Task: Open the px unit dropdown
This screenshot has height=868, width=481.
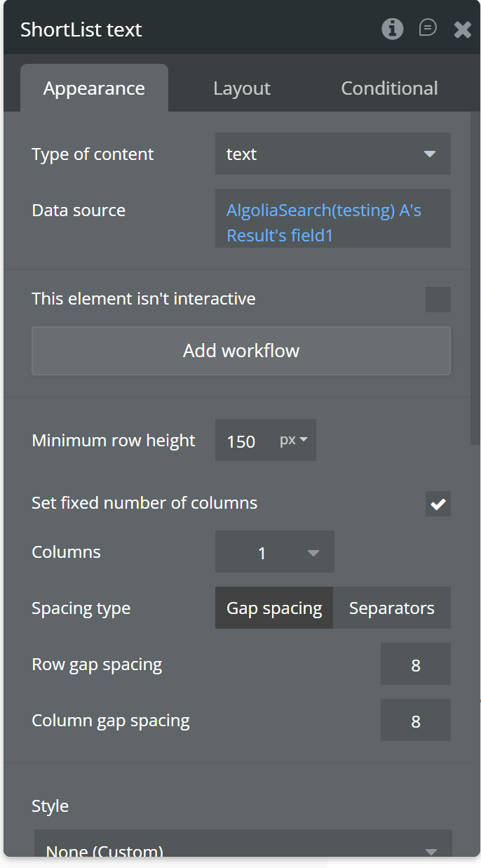Action: click(294, 441)
